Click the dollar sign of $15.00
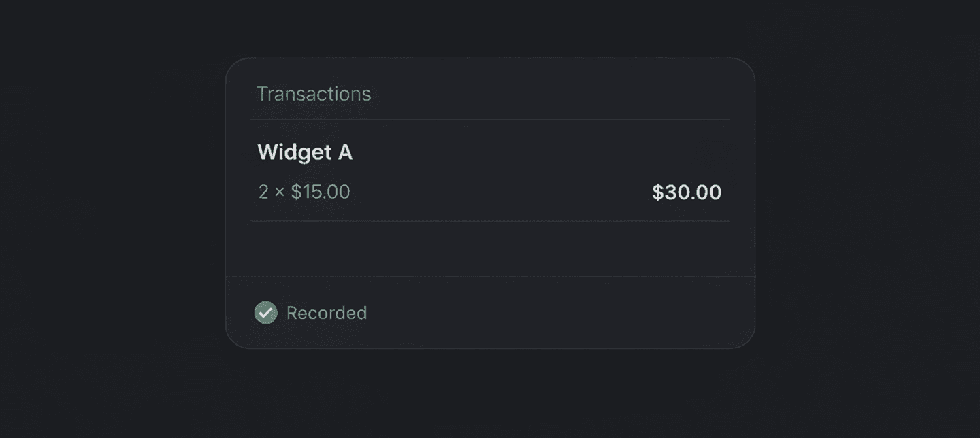 (296, 192)
